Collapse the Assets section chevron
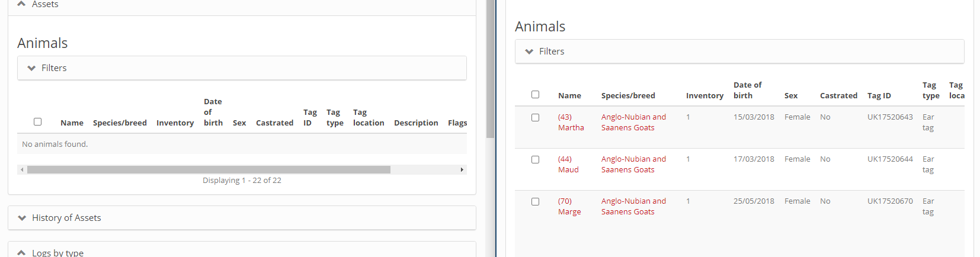 click(22, 4)
